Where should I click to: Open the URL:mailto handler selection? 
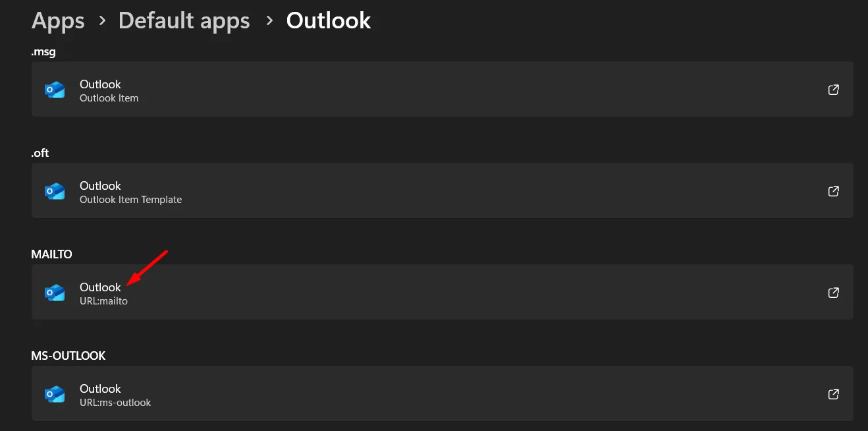tap(435, 292)
